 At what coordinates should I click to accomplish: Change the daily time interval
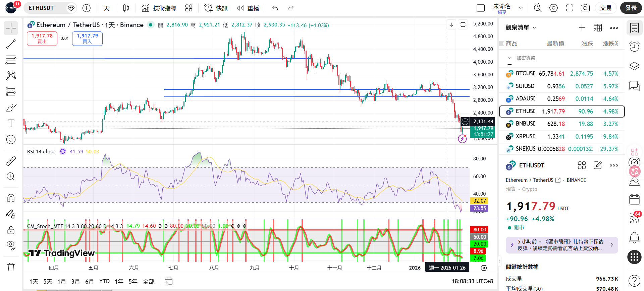point(106,8)
